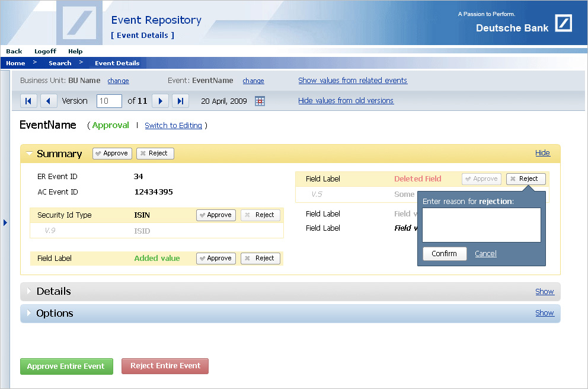Type in the rejection reason text box
This screenshot has height=389, width=588.
pyautogui.click(x=481, y=225)
